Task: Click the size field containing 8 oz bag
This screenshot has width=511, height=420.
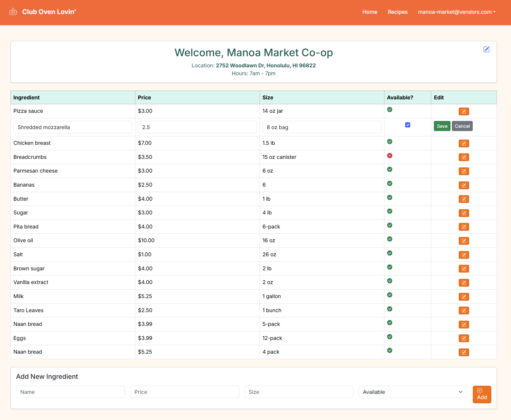Action: click(x=322, y=127)
